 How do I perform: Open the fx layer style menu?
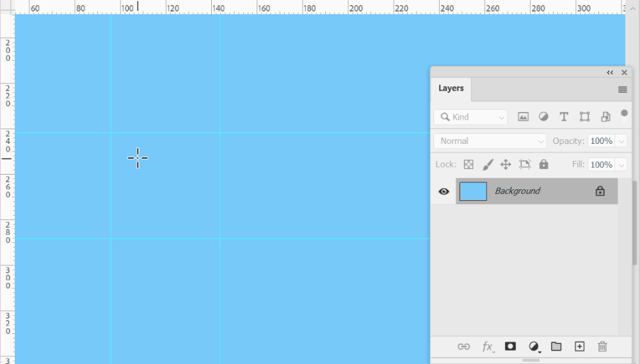488,347
